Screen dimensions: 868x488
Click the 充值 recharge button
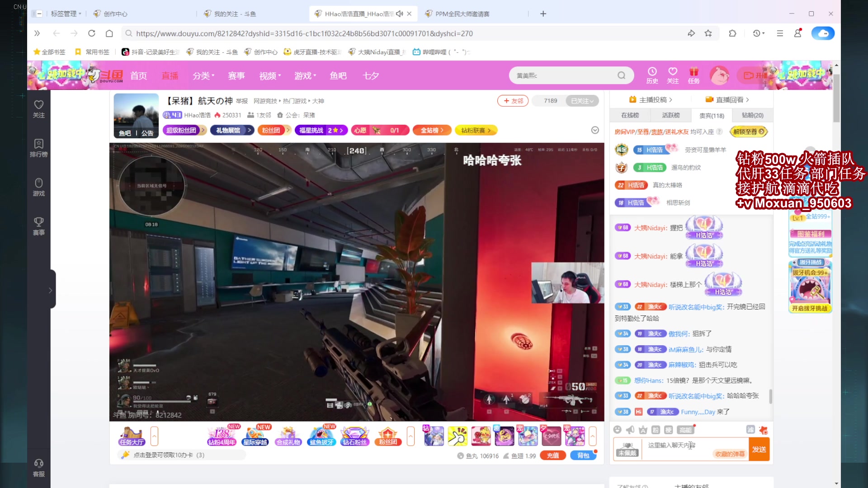click(x=553, y=455)
